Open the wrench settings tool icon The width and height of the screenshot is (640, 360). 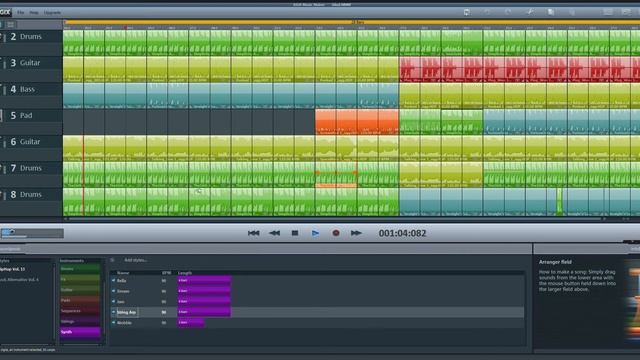tap(530, 12)
